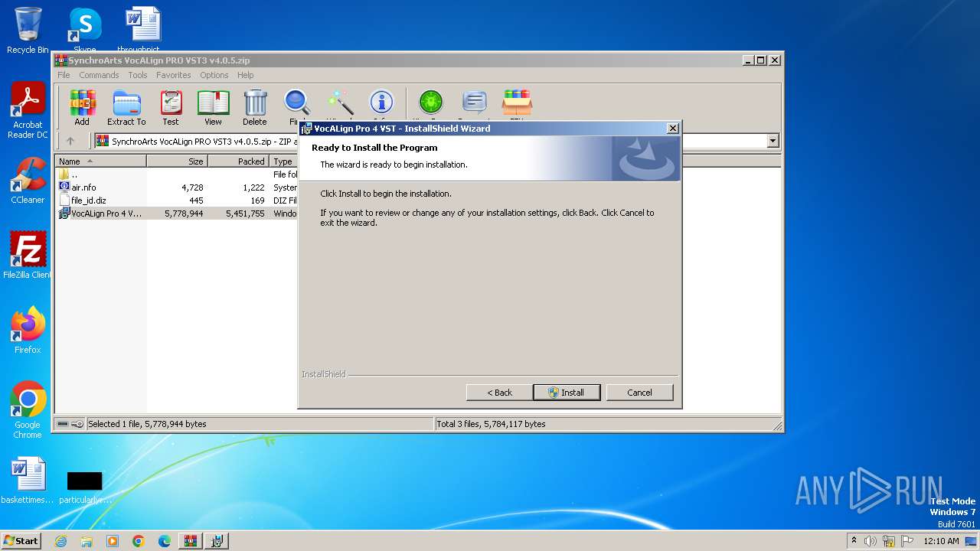Image resolution: width=980 pixels, height=551 pixels.
Task: Click the View file toolbar icon
Action: coord(213,107)
